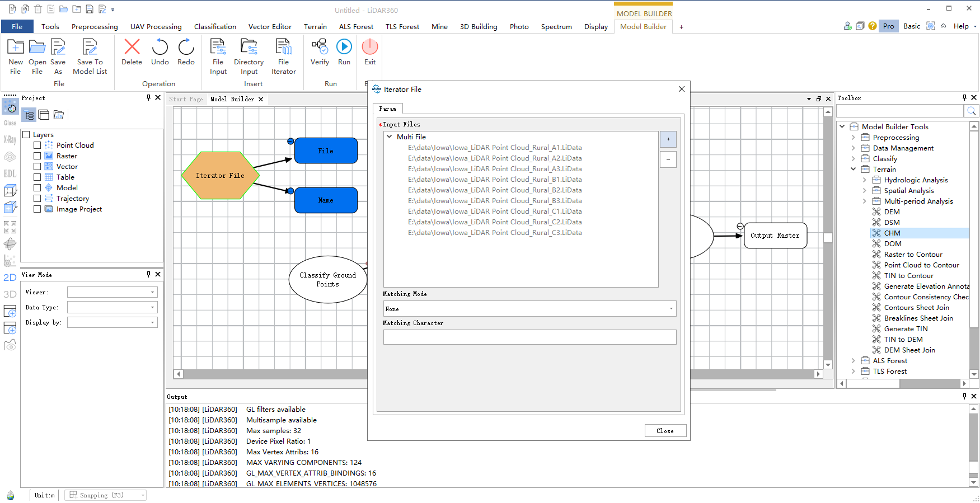Open the Matching Mode dropdown
This screenshot has height=503, width=980.
point(529,309)
